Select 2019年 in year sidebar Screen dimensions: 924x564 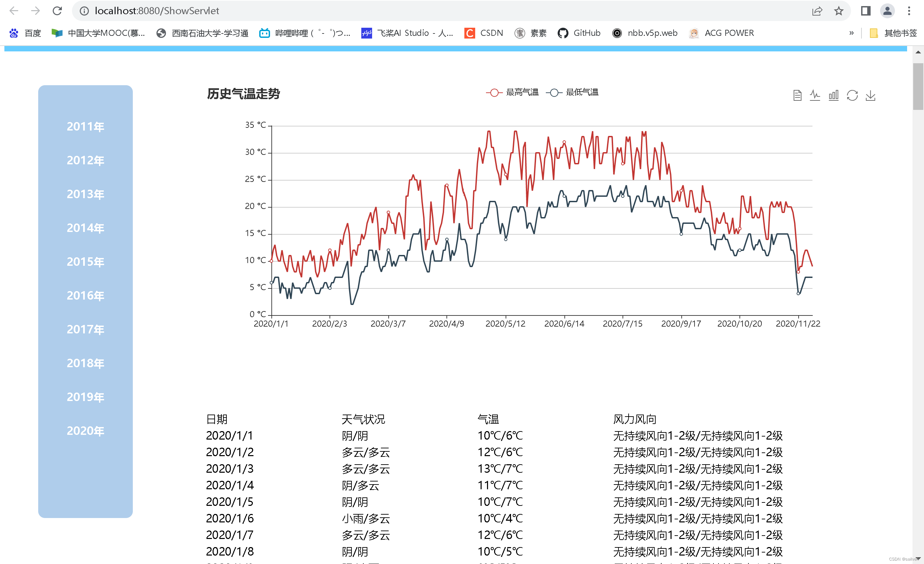tap(86, 397)
